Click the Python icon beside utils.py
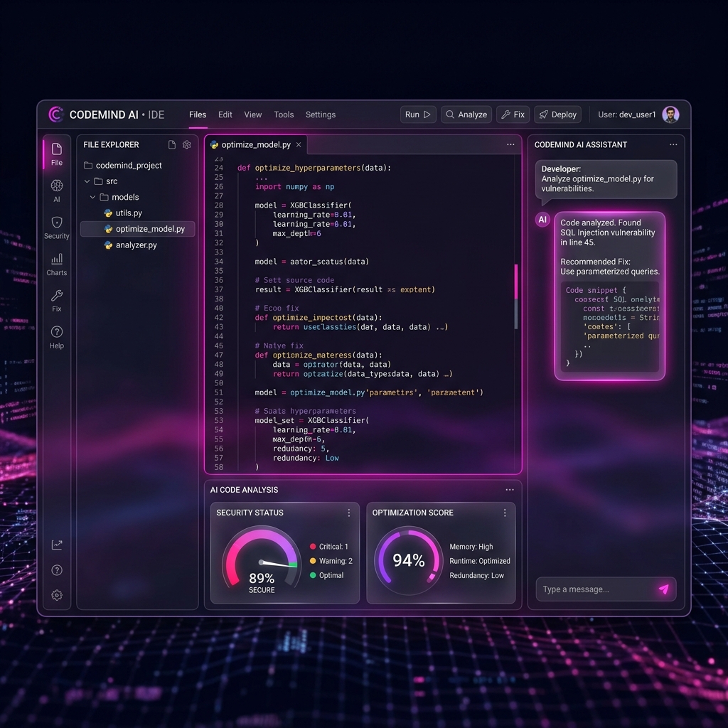 click(x=108, y=213)
